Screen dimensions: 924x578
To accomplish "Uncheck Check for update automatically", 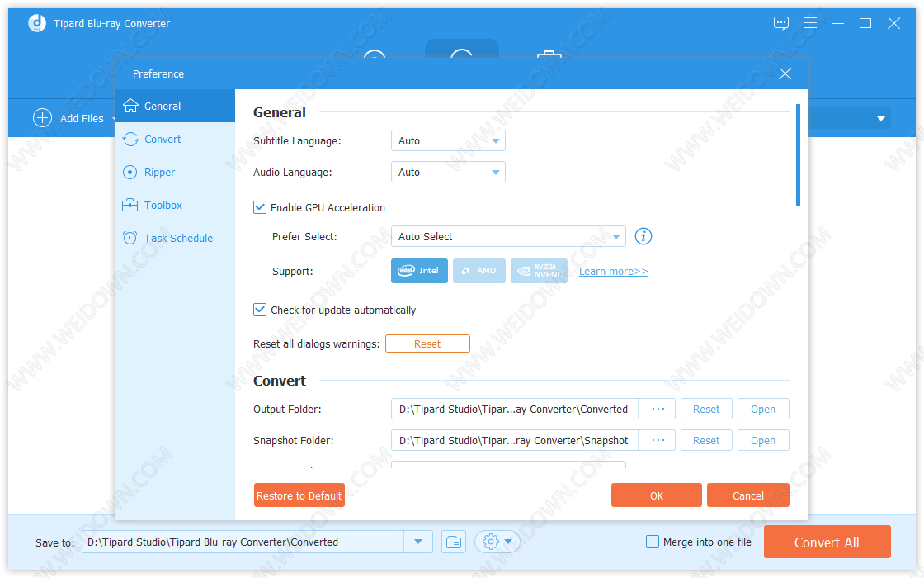I will [260, 310].
